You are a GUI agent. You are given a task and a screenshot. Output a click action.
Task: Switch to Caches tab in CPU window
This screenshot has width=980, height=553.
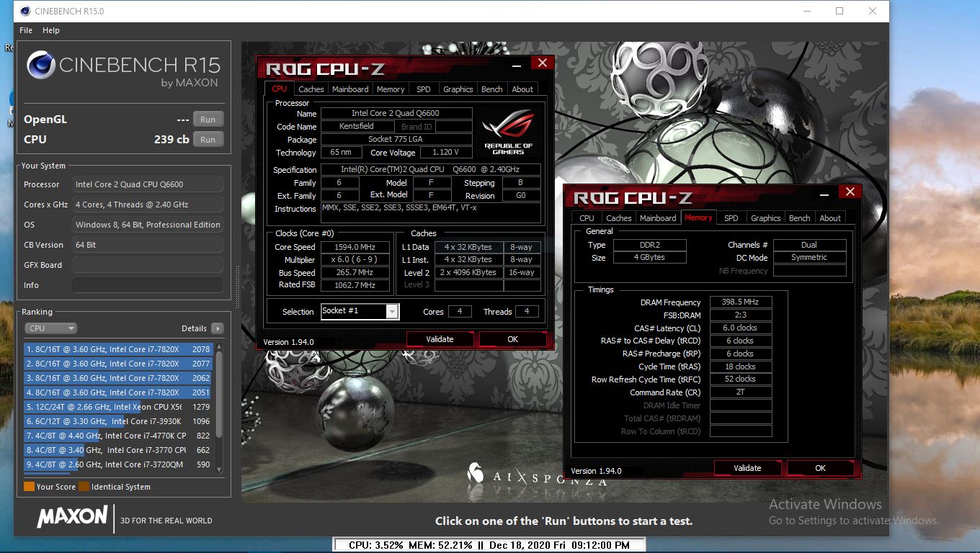click(311, 89)
